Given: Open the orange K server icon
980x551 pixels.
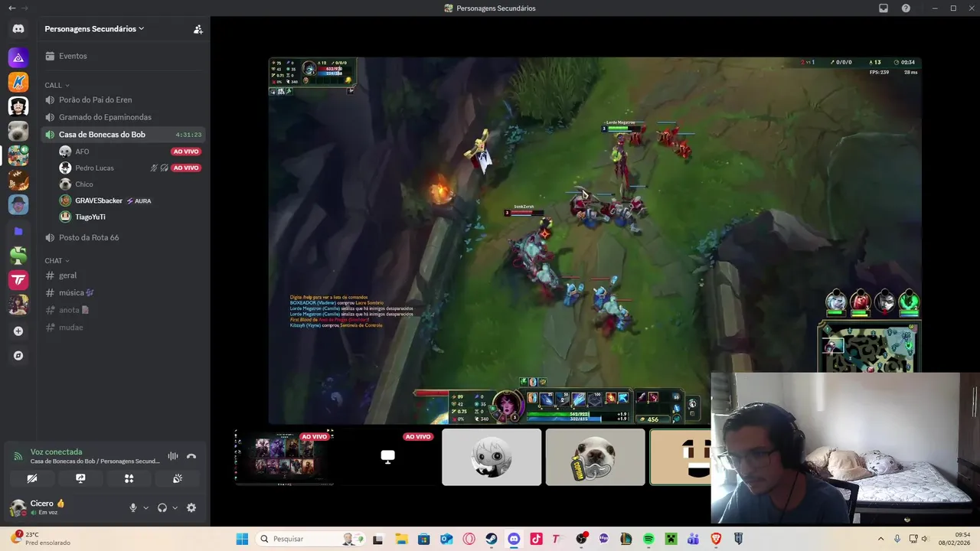Looking at the screenshot, I should tap(18, 82).
